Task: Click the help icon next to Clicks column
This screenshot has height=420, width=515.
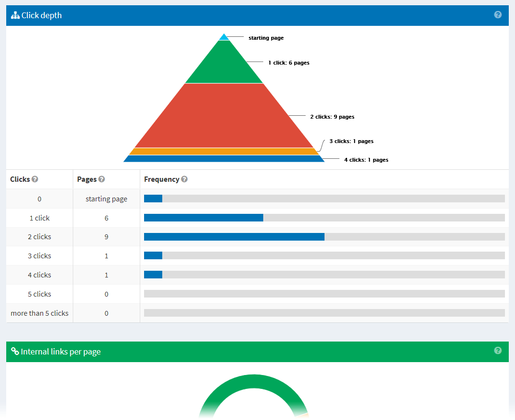Action: 35,179
